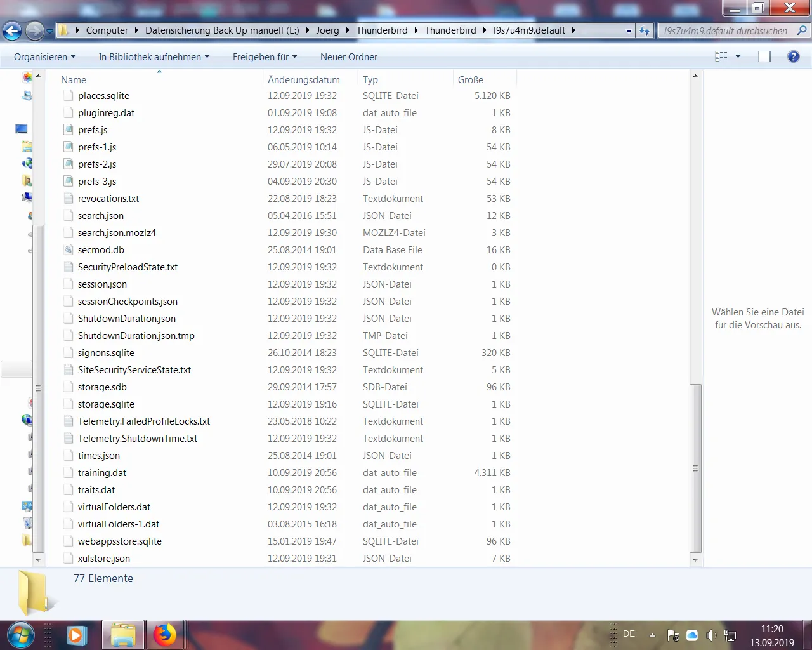Expand the arrow after Joerg breadcrumb

[348, 30]
